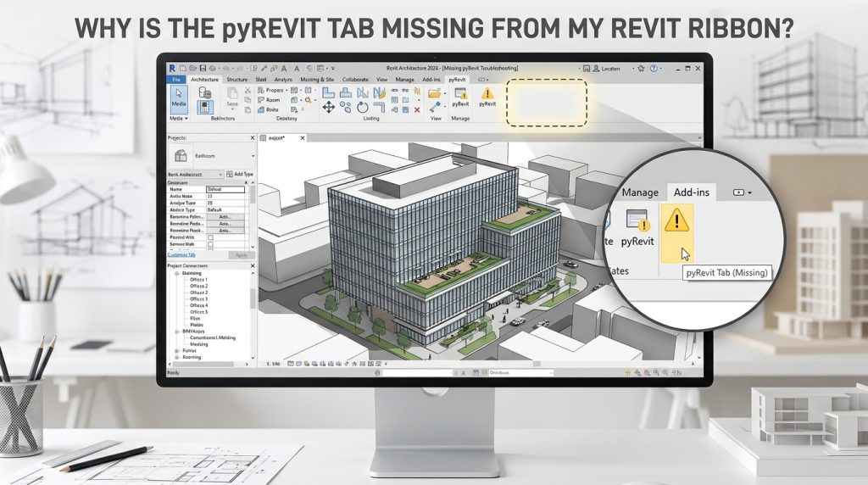Switch to the Structure ribbon tab
The height and width of the screenshot is (485, 868).
point(237,80)
